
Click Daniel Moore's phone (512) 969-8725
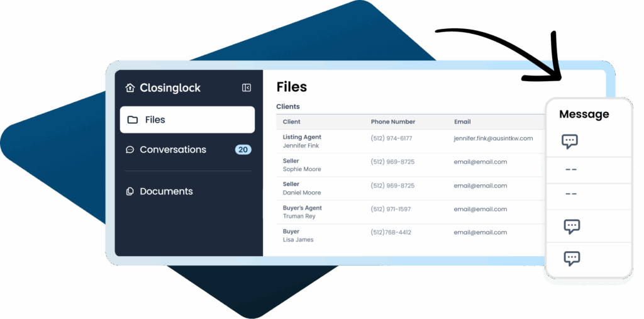tap(392, 186)
